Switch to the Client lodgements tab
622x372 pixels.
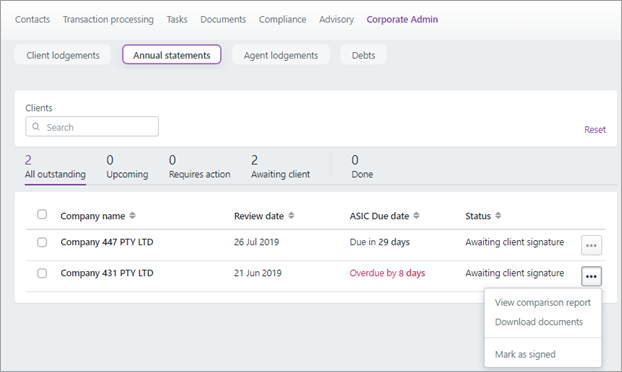tap(63, 55)
